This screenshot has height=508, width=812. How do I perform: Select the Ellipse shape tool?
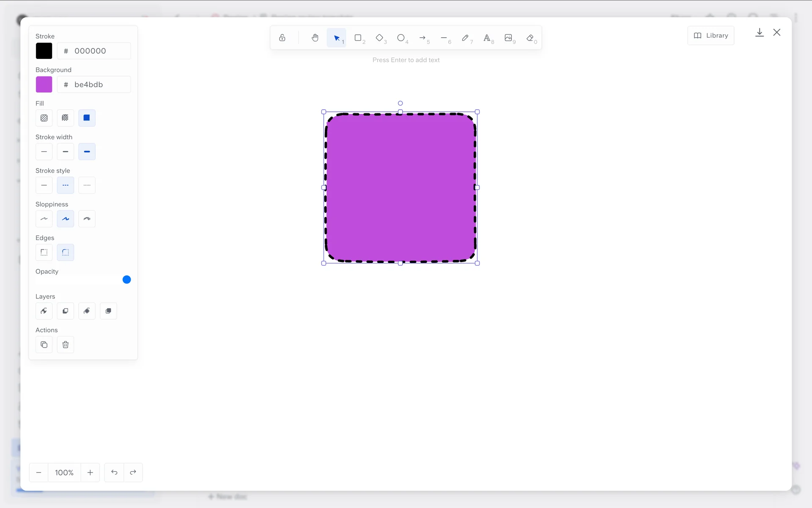tap(401, 38)
